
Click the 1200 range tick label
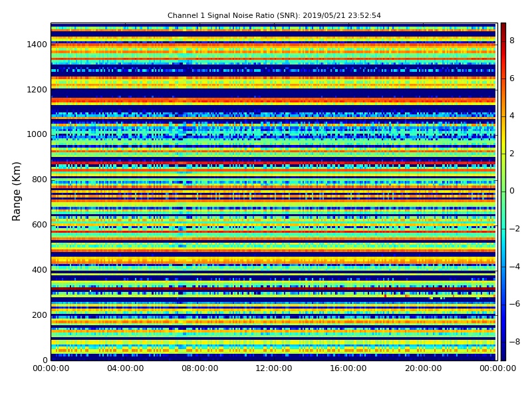point(37,90)
